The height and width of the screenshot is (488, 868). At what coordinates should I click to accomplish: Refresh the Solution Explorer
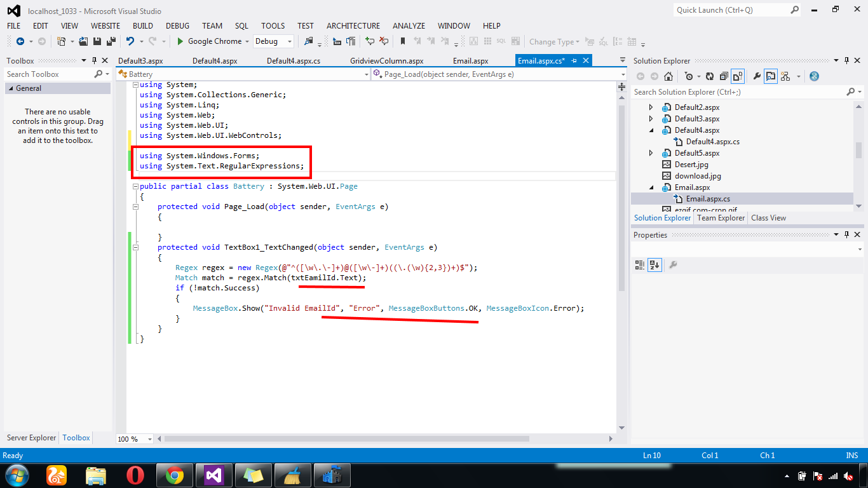click(x=709, y=76)
